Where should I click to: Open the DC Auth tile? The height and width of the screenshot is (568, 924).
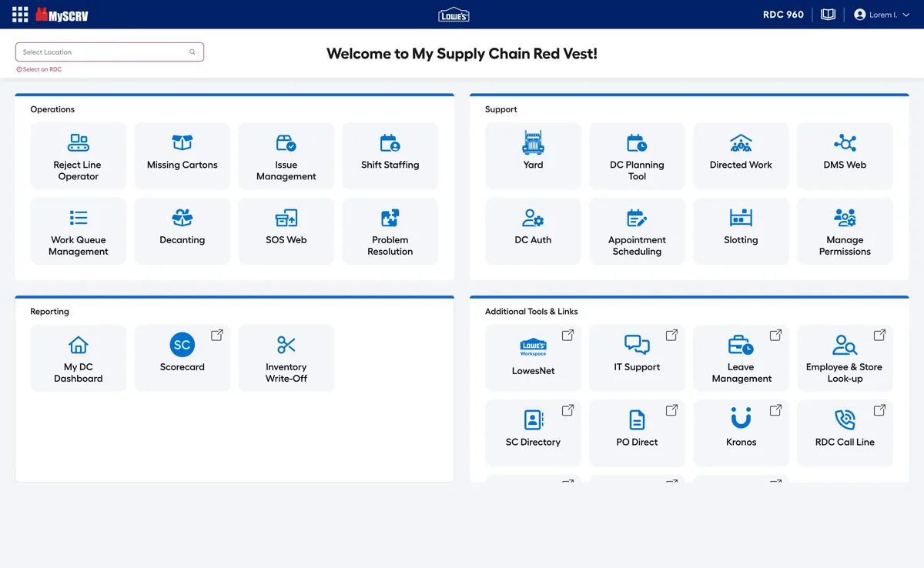click(x=533, y=231)
